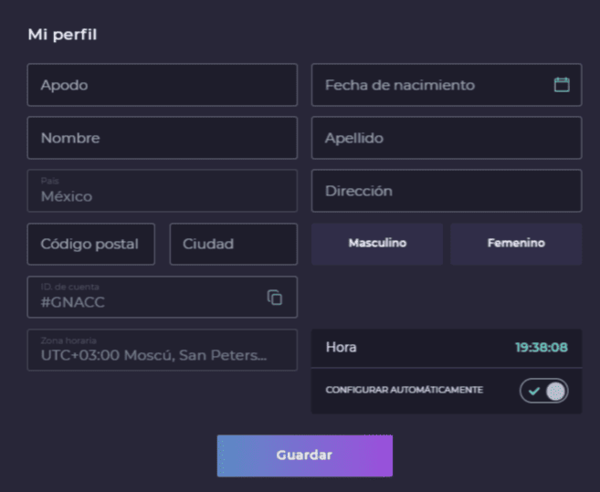This screenshot has height=492, width=600.
Task: Open the País México dropdown
Action: (x=162, y=191)
